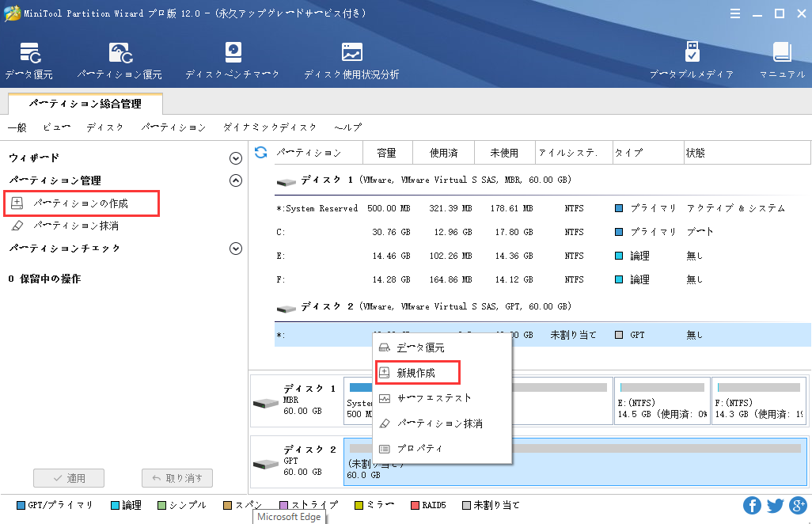
Task: Sort by the 使用済 column header
Action: coord(444,153)
